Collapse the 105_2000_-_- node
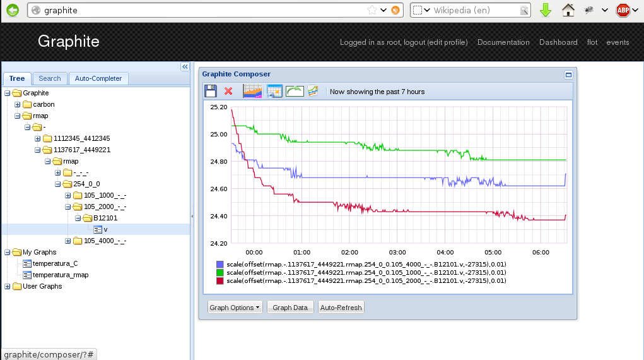This screenshot has height=360, width=644. (x=67, y=207)
